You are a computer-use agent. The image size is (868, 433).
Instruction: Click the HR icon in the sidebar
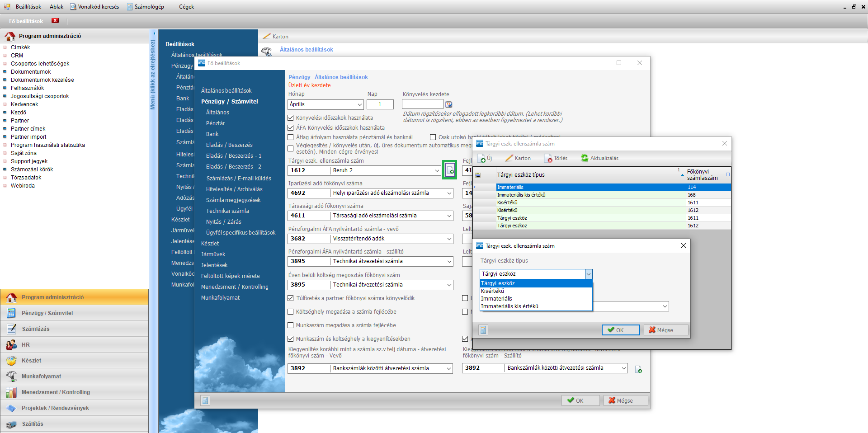(11, 345)
